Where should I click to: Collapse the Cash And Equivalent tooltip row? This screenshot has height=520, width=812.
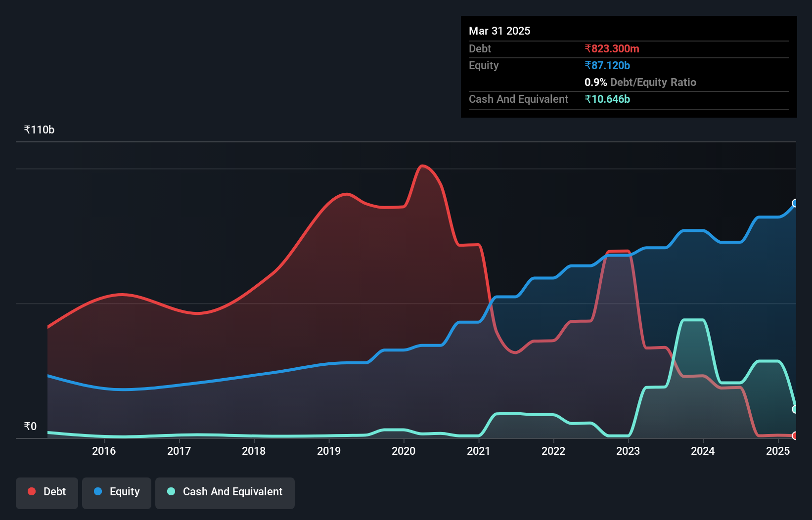[518, 99]
